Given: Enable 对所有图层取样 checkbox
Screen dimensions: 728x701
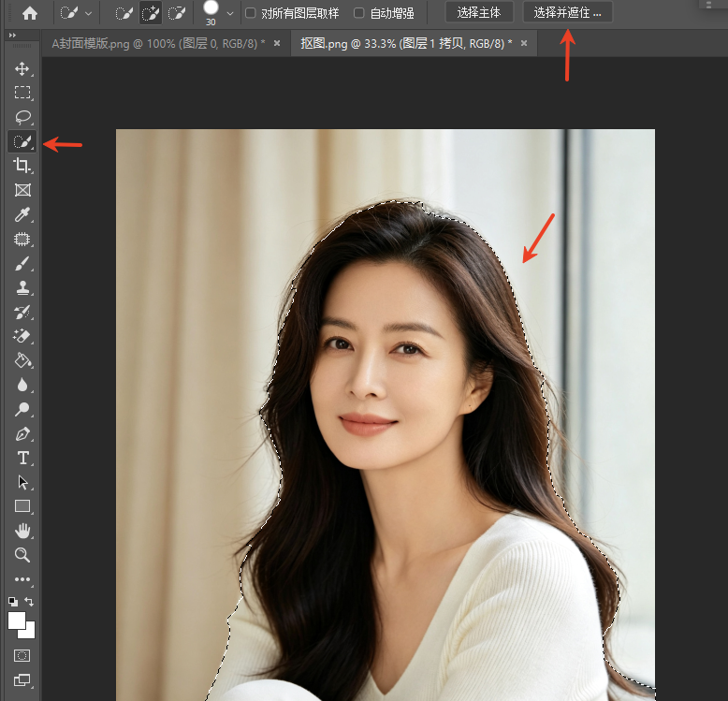Looking at the screenshot, I should click(x=250, y=13).
